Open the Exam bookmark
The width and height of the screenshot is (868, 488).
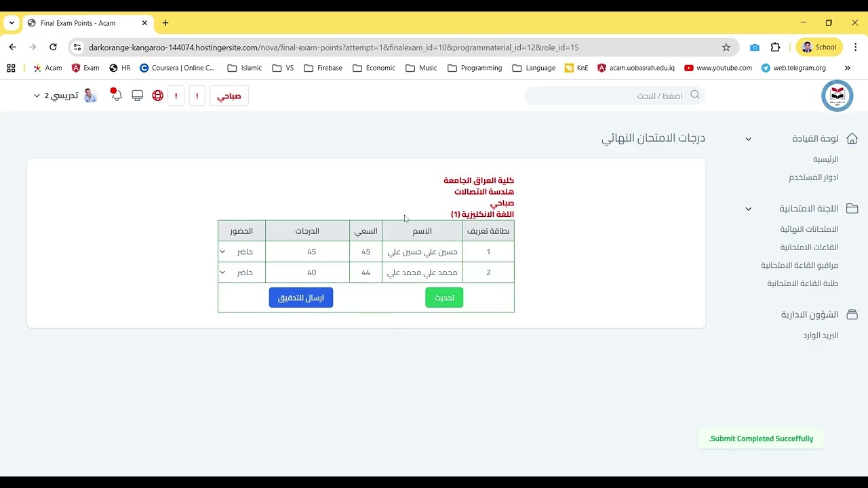click(85, 68)
